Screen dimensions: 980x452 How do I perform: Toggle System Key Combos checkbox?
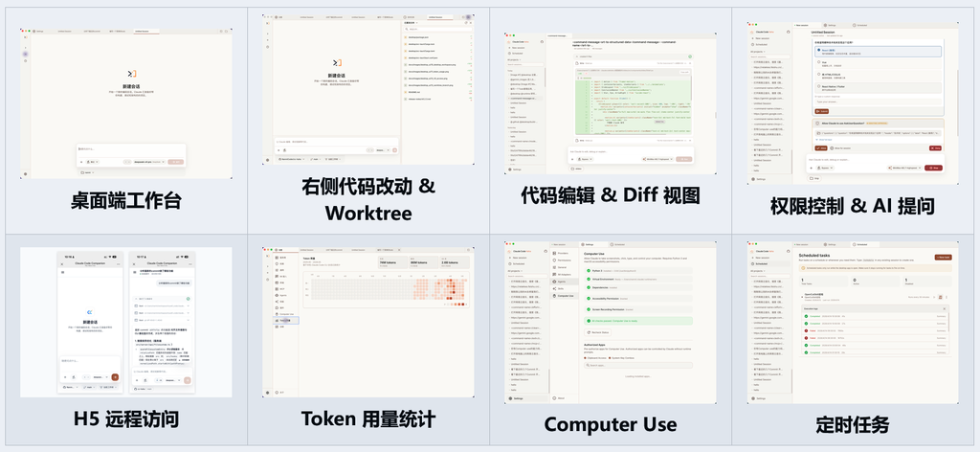(610, 358)
